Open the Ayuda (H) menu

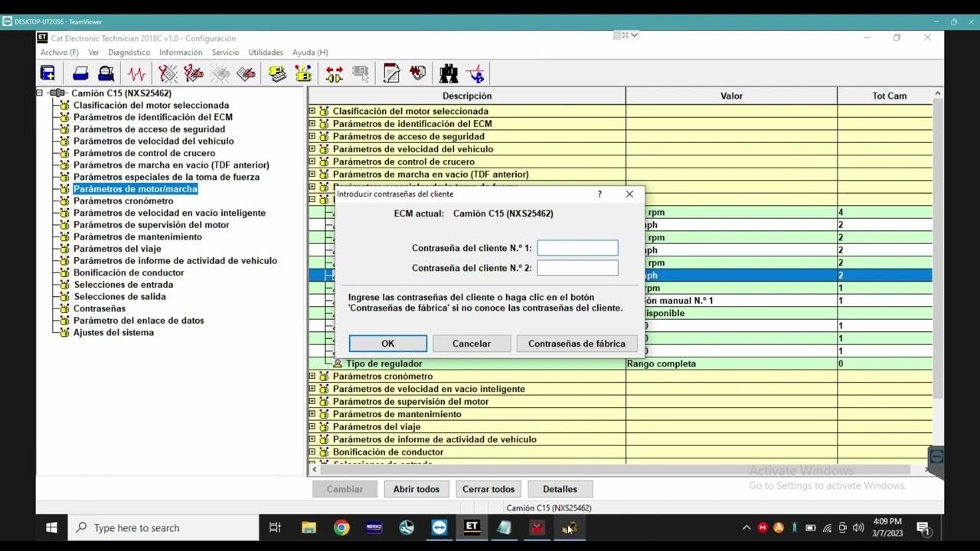310,52
